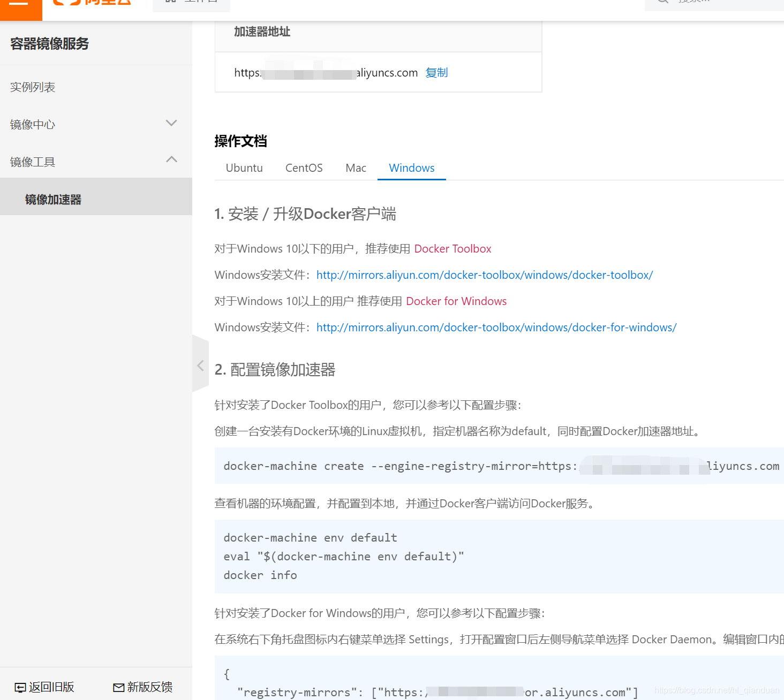The image size is (784, 700).
Task: Open the orange hamburger navigation menu
Action: click(21, 10)
